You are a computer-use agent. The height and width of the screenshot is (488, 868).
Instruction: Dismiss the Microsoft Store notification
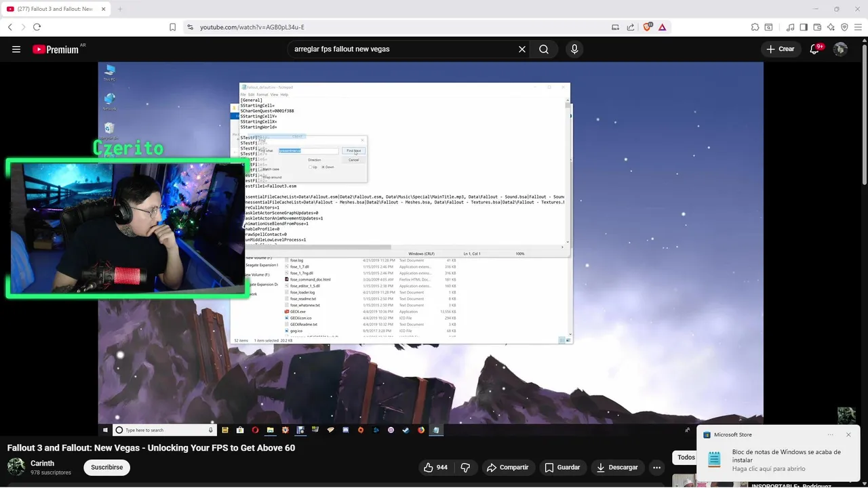tap(848, 434)
